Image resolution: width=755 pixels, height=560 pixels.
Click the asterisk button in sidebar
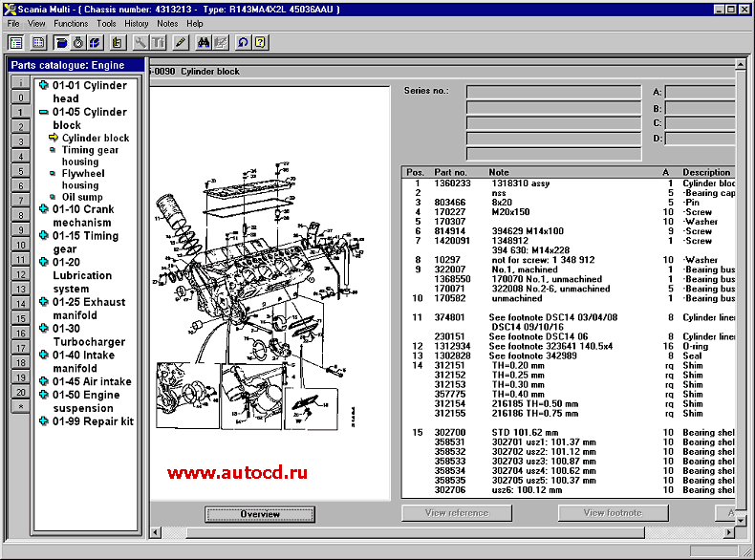tap(20, 406)
